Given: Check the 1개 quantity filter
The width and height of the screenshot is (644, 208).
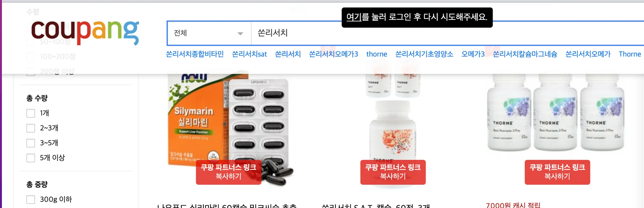Looking at the screenshot, I should 31,113.
